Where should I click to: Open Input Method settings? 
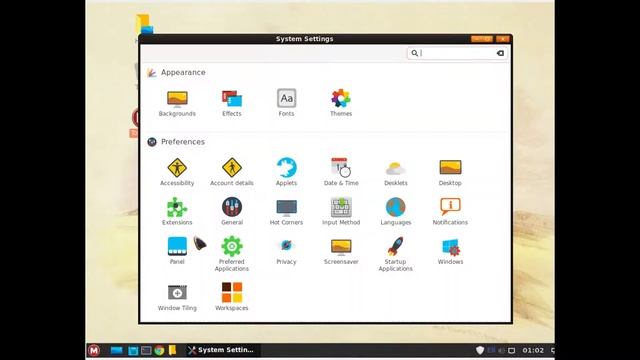click(x=341, y=211)
